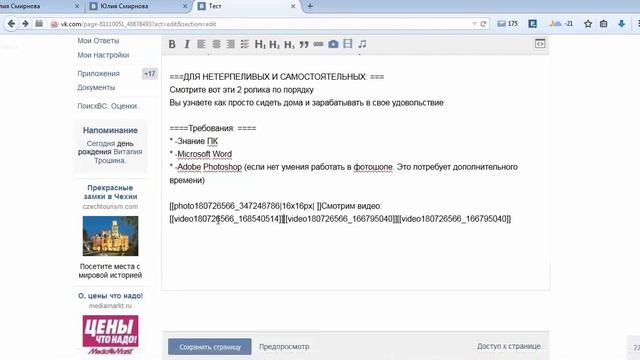Viewport: 640px width, 360px height.
Task: Open Мои Ответы in sidebar
Action: [x=98, y=41]
